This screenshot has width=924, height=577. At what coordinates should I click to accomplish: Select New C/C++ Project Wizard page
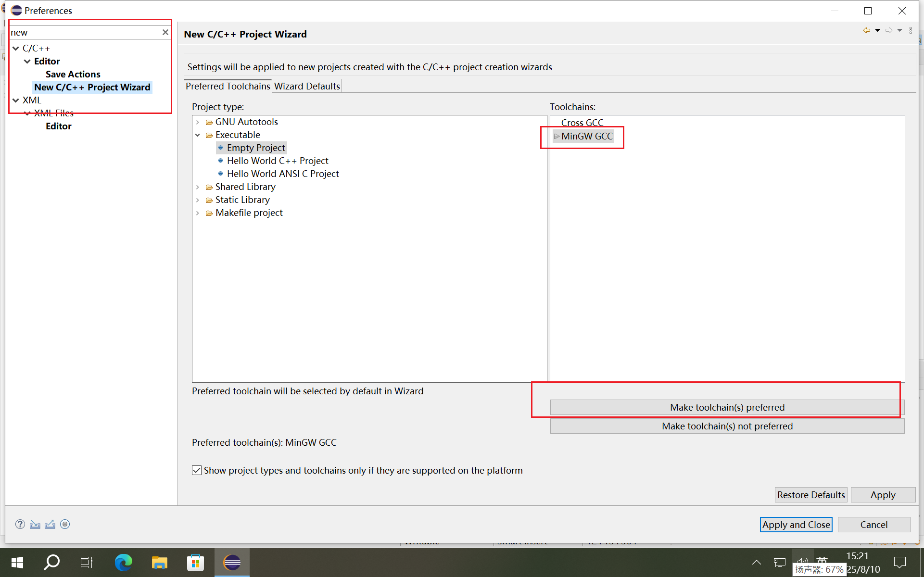pyautogui.click(x=92, y=87)
